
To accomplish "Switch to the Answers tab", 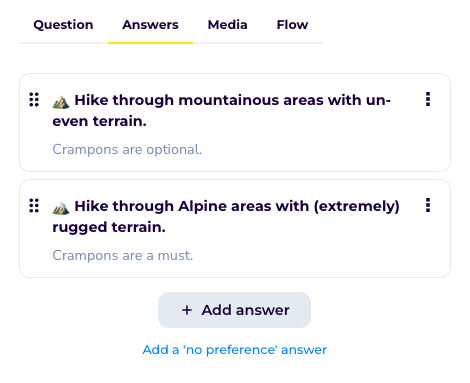I will pyautogui.click(x=150, y=25).
